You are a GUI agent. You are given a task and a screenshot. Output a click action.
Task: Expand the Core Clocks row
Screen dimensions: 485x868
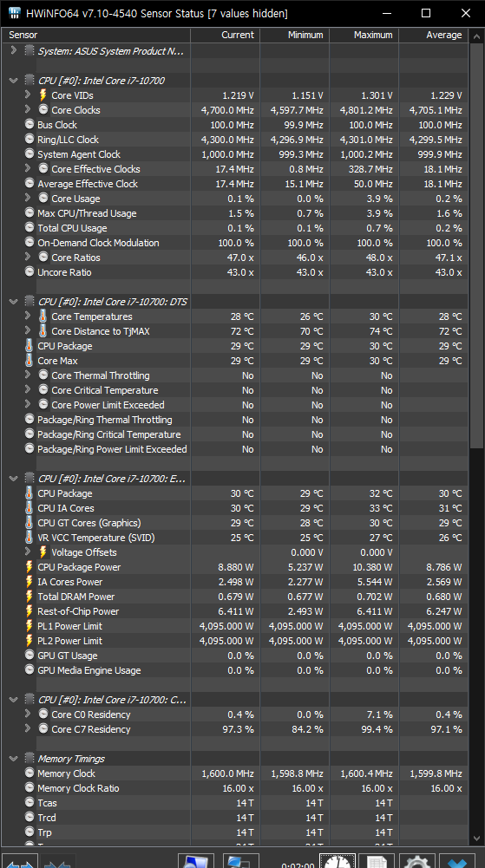click(x=27, y=109)
